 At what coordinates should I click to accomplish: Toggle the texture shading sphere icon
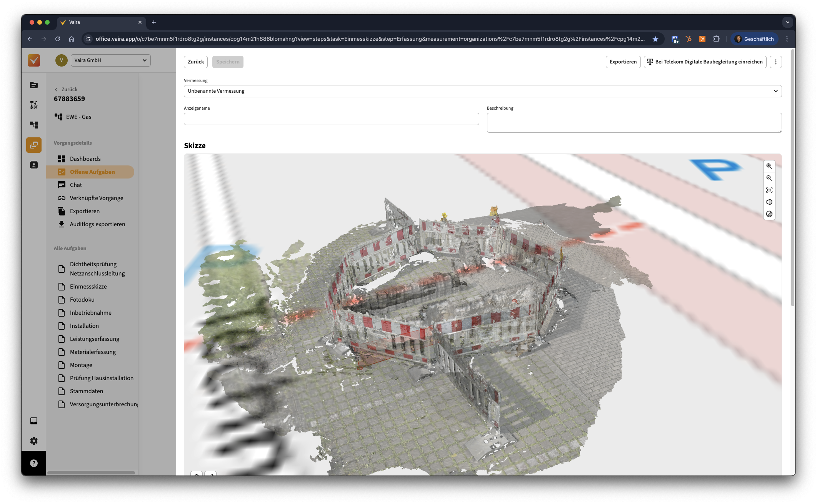point(769,214)
